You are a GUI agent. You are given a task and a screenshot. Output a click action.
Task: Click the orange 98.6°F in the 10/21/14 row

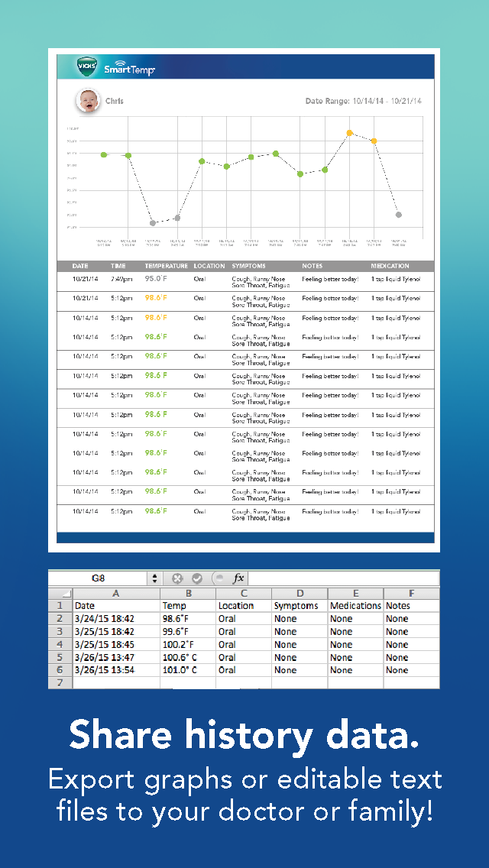[x=156, y=298]
